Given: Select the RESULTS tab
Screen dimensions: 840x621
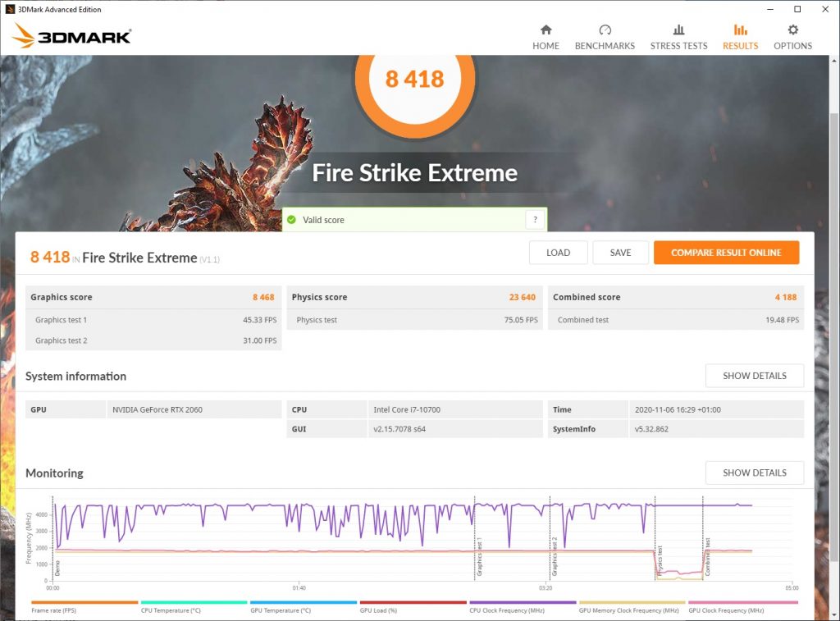Looking at the screenshot, I should pyautogui.click(x=741, y=38).
